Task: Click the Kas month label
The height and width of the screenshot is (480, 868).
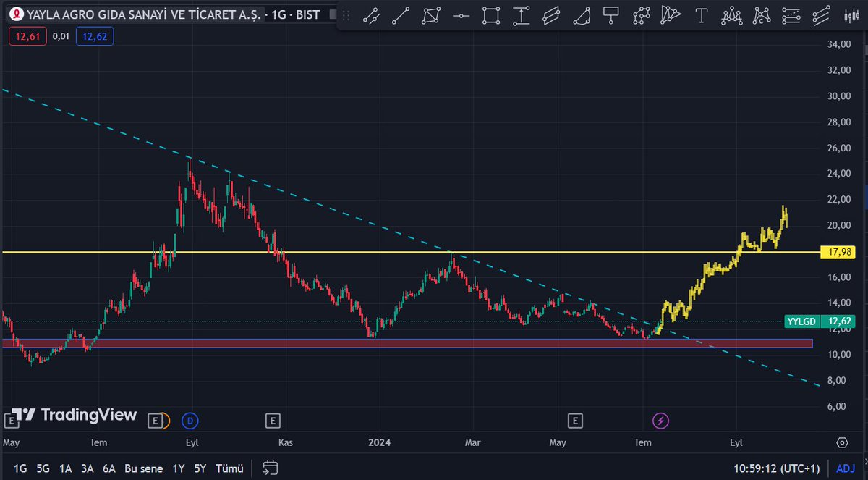Action: 286,442
